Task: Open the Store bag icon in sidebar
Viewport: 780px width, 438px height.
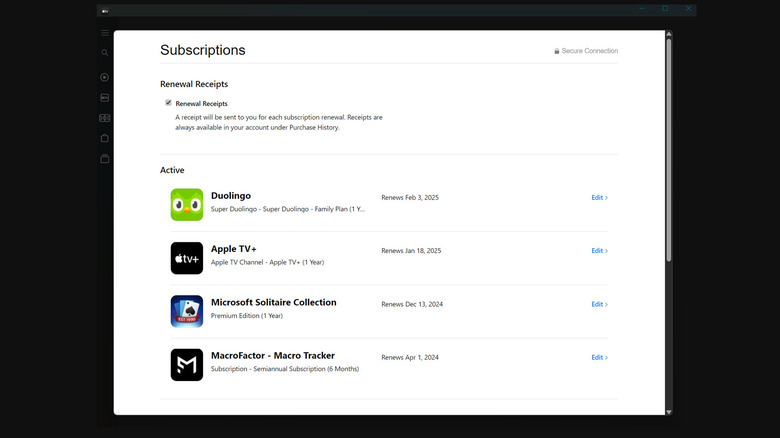Action: click(105, 138)
